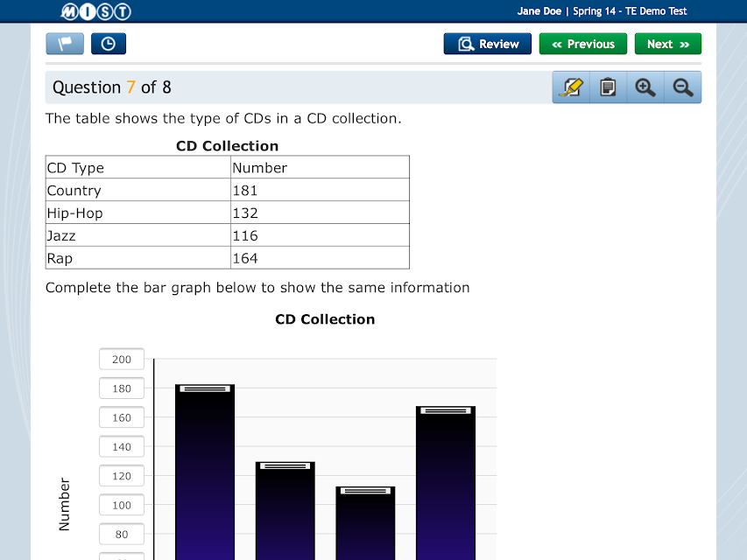
Task: Click the zoom out magnifier
Action: point(683,87)
